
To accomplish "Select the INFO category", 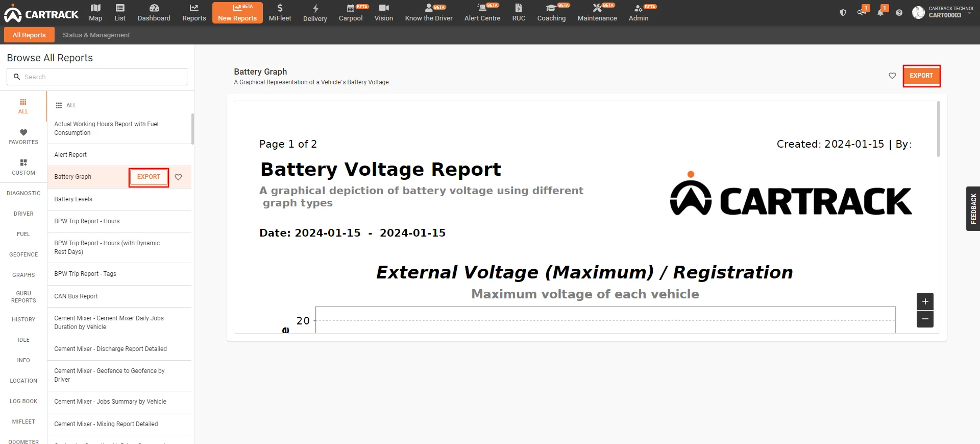I will [x=23, y=360].
